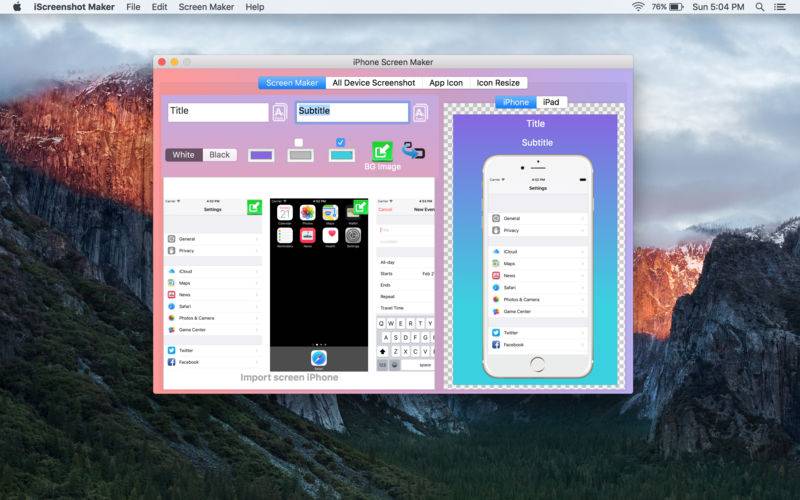Switch preview to iPhone
Image resolution: width=800 pixels, height=500 pixels.
tap(516, 102)
